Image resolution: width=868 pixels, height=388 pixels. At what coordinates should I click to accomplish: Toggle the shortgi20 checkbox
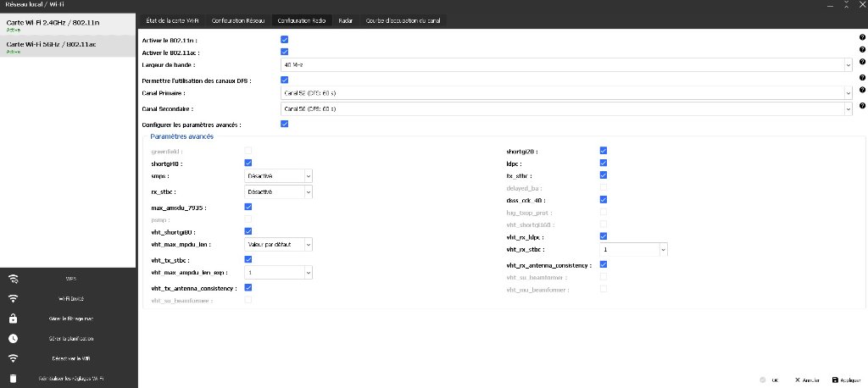(604, 151)
